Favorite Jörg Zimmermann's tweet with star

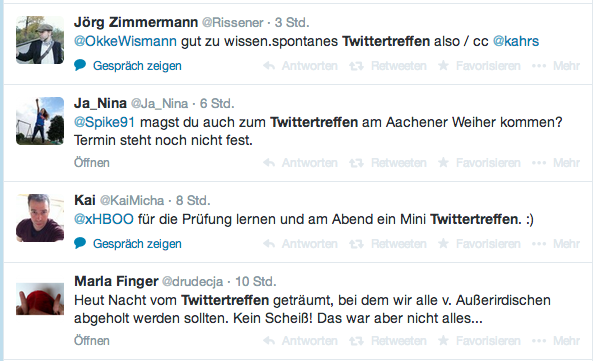point(479,66)
